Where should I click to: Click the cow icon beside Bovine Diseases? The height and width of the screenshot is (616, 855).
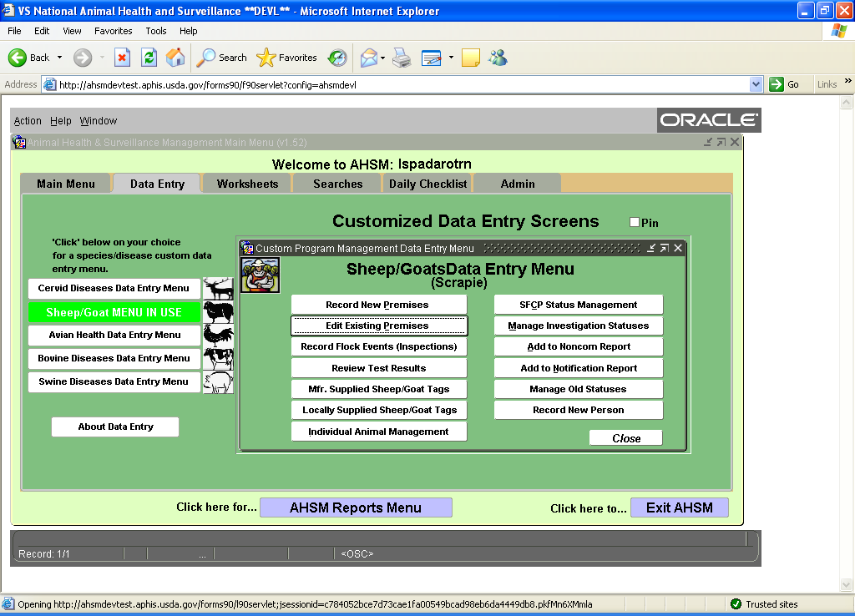click(x=218, y=359)
